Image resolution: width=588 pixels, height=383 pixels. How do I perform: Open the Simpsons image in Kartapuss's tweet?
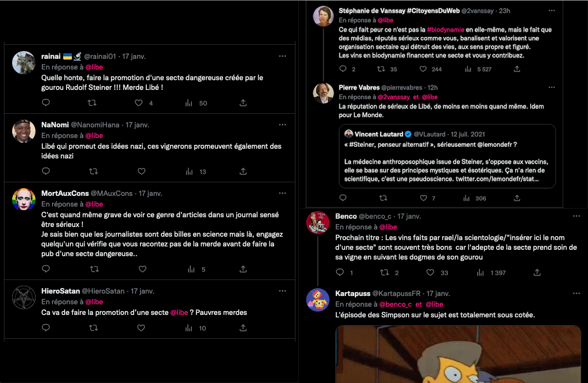tap(458, 354)
